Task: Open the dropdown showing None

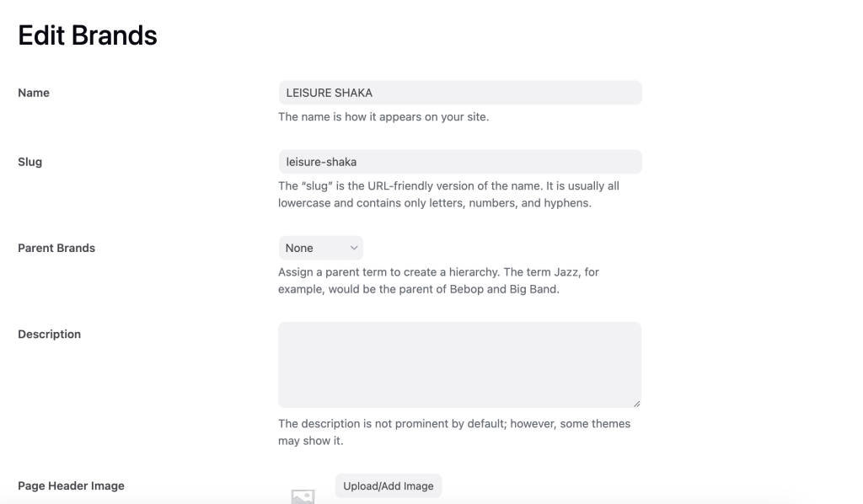Action: [320, 248]
